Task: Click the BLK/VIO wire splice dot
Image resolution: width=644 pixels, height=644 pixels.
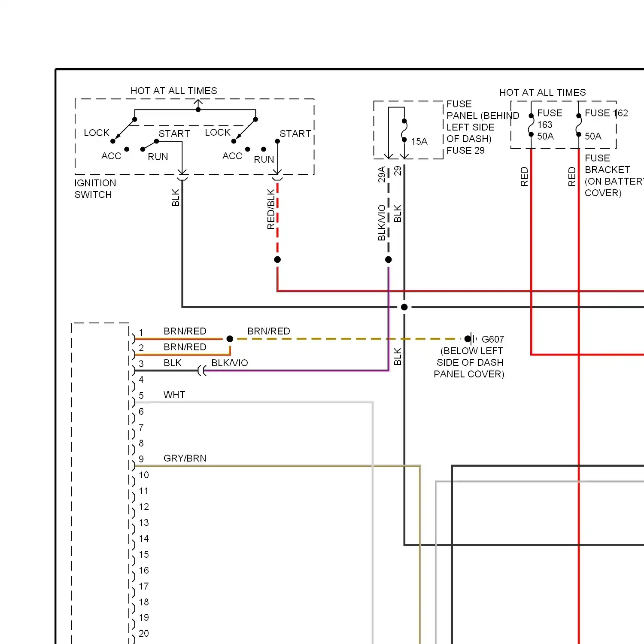Action: click(389, 259)
